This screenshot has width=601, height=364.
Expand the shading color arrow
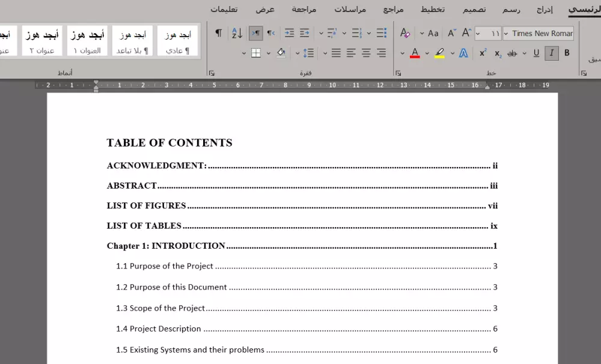[268, 53]
